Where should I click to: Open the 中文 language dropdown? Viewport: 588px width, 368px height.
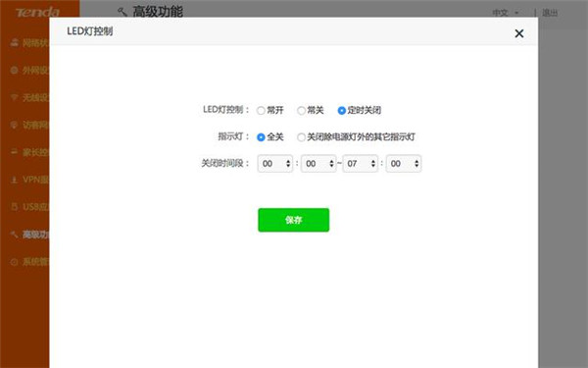505,13
